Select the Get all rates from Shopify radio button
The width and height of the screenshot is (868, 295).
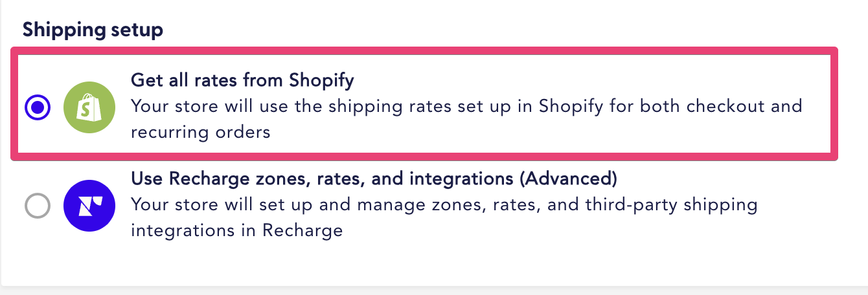(37, 107)
